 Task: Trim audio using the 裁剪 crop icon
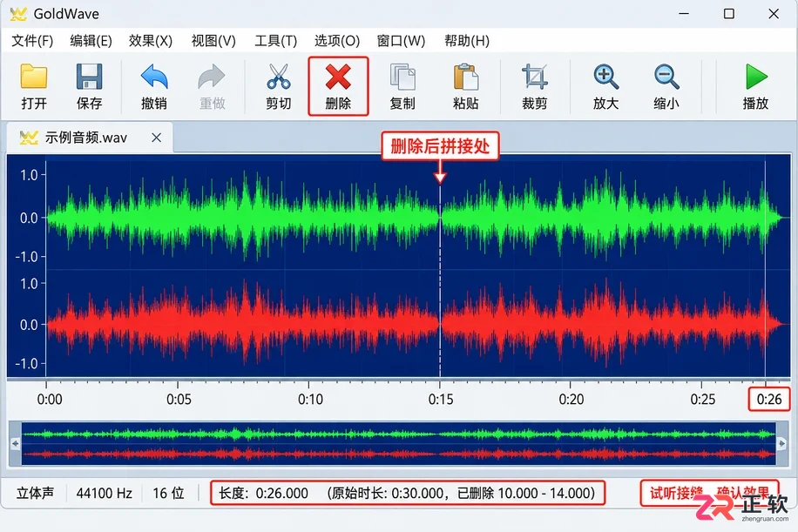pyautogui.click(x=534, y=86)
